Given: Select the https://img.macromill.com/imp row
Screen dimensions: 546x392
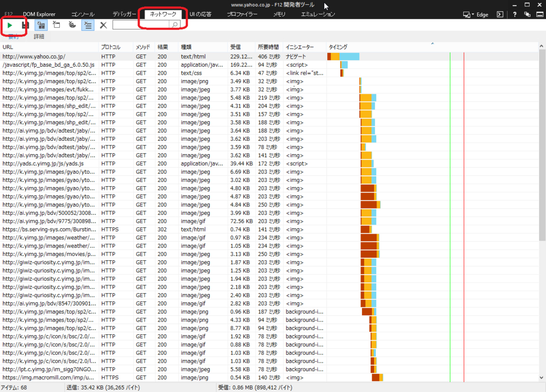Looking at the screenshot, I should tap(269, 378).
